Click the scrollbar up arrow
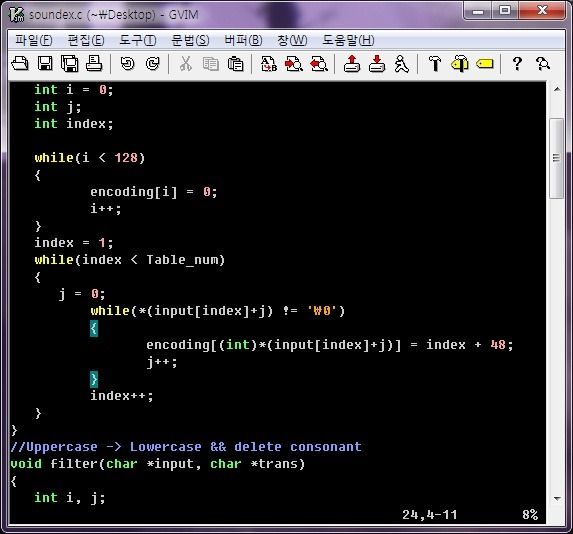 pos(557,89)
